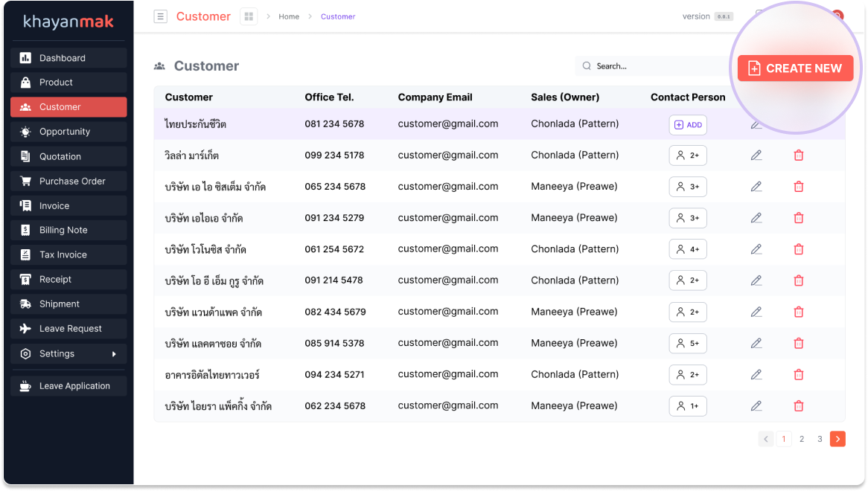Delete the บริษัท เอไอเอ จำกัด row via trash icon
This screenshot has height=491, width=868.
coord(799,218)
